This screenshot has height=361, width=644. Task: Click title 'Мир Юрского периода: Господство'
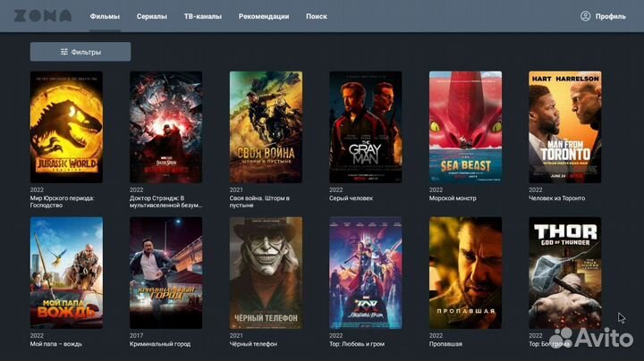[62, 201]
